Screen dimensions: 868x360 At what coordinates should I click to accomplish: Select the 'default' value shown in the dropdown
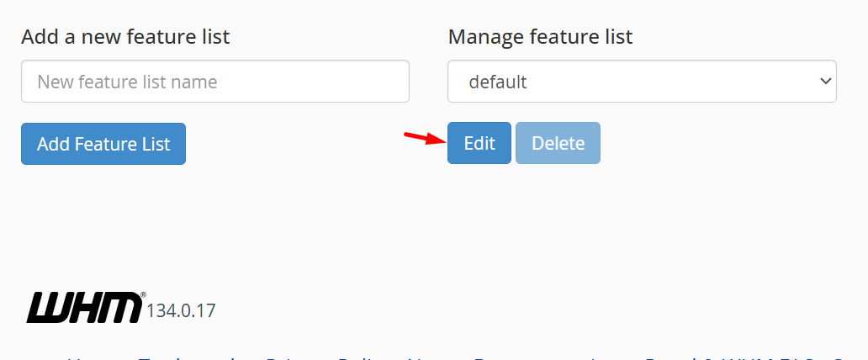498,82
